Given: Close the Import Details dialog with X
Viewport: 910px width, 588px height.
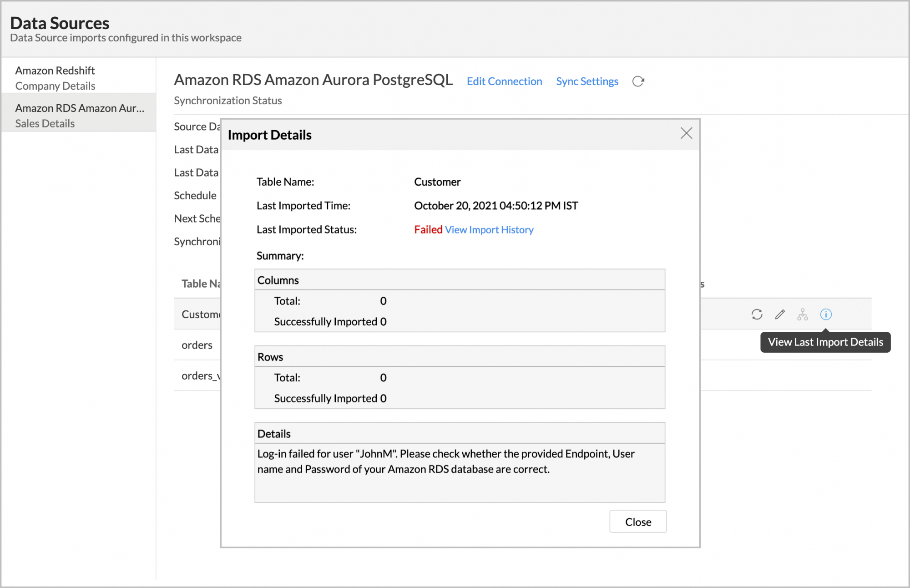Looking at the screenshot, I should coord(686,133).
